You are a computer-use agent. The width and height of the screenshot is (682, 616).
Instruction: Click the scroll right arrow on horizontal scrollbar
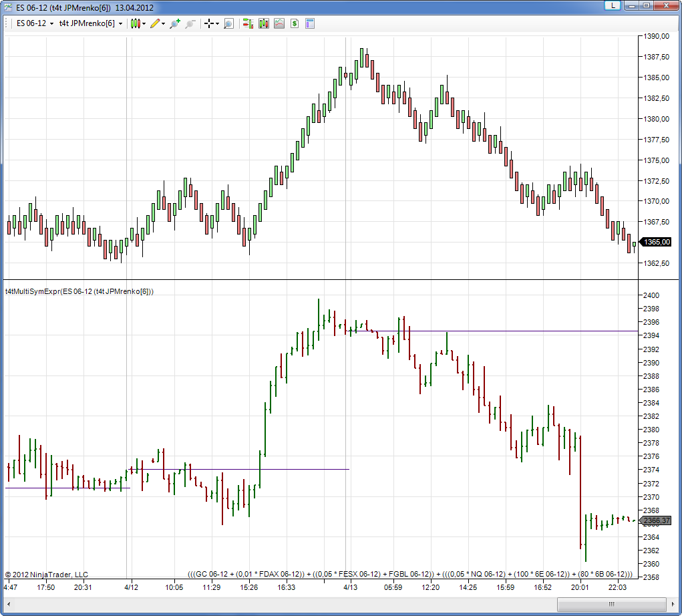pos(673,604)
